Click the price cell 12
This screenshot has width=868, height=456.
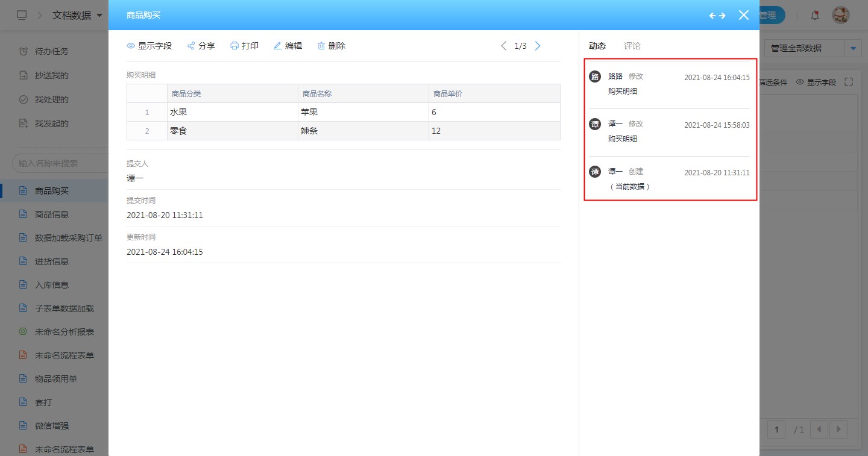click(494, 131)
